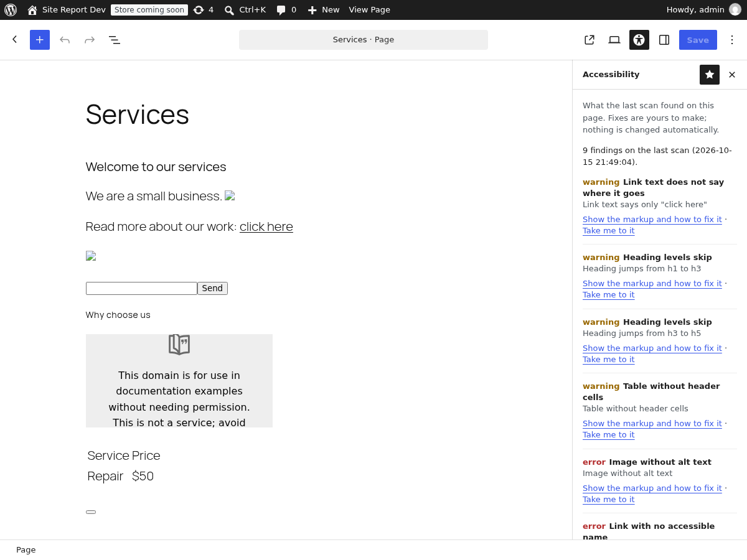Click View Page in the admin bar
This screenshot has width=747, height=560.
coord(370,10)
